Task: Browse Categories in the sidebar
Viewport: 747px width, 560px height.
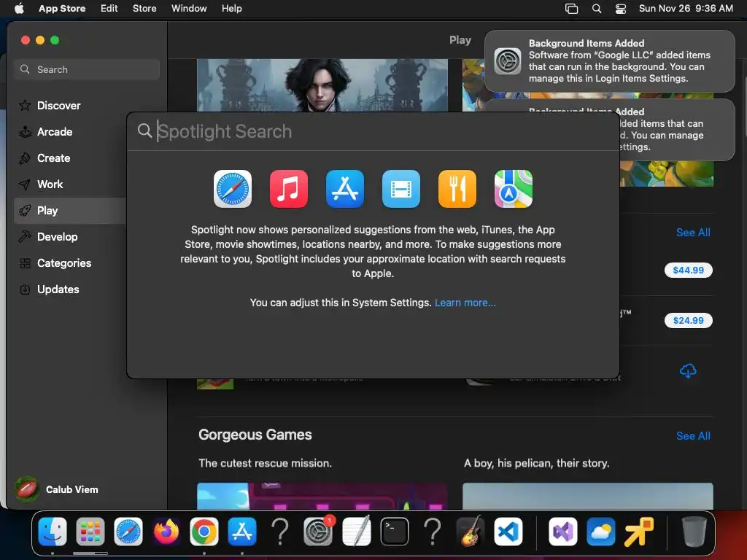Action: tap(64, 262)
